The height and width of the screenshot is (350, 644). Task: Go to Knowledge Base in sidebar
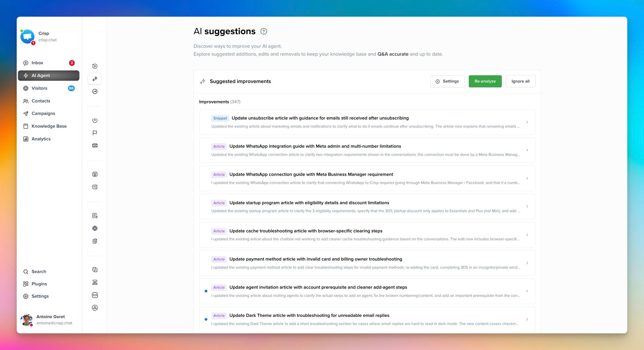coord(49,126)
